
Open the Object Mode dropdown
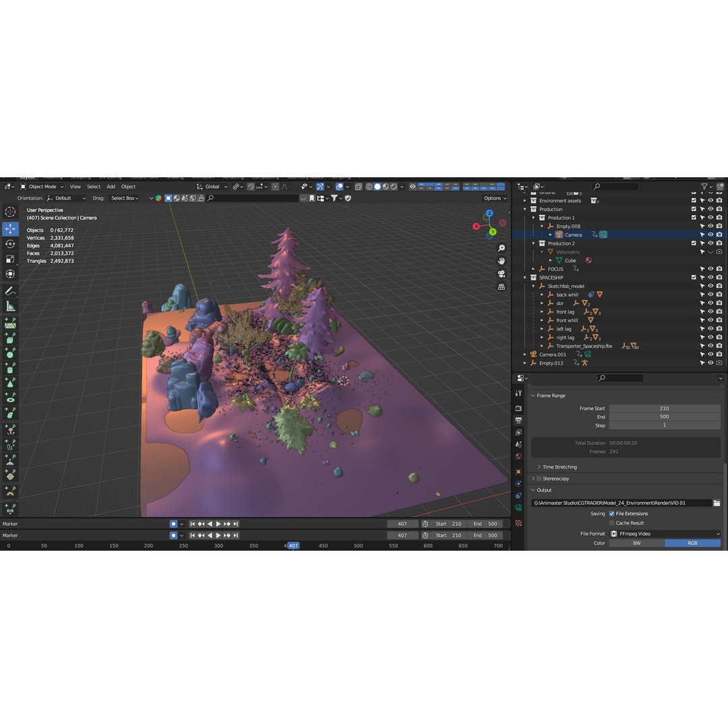42,187
